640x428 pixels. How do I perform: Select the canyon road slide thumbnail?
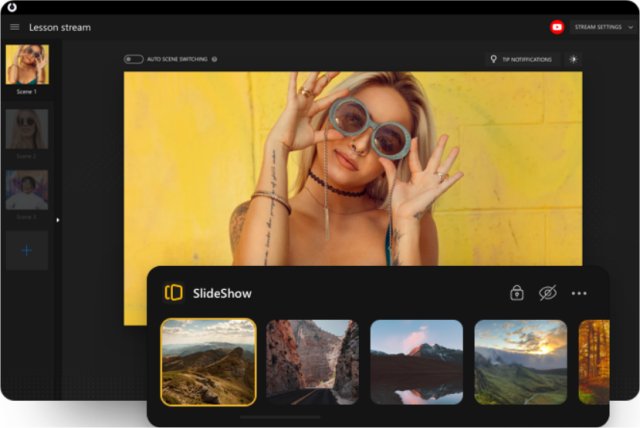[312, 362]
